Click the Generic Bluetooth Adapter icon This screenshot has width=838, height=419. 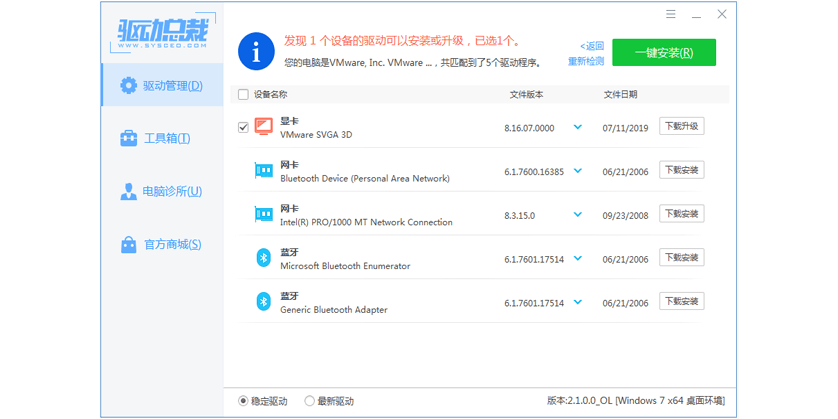(263, 302)
